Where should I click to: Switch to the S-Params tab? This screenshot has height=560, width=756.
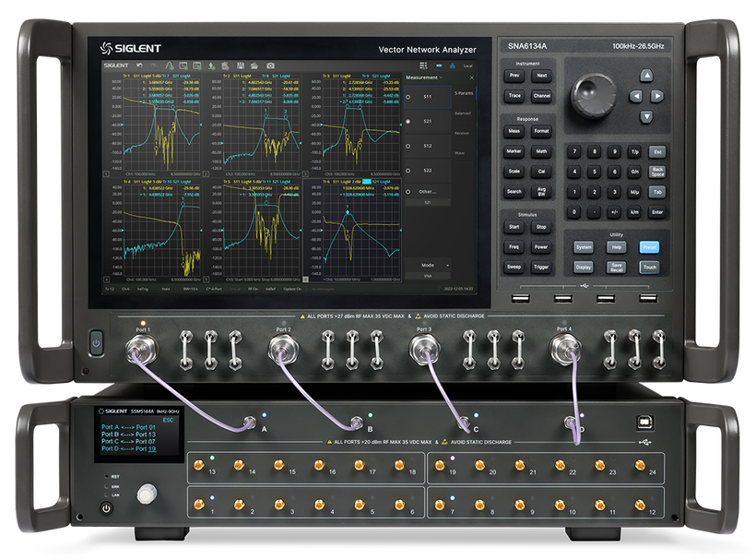point(464,93)
